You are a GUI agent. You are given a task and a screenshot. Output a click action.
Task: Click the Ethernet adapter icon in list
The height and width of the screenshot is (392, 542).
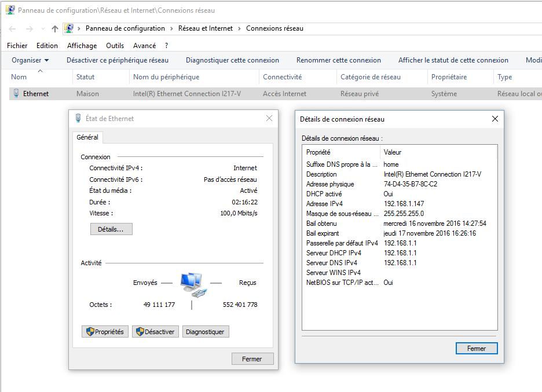pyautogui.click(x=16, y=93)
